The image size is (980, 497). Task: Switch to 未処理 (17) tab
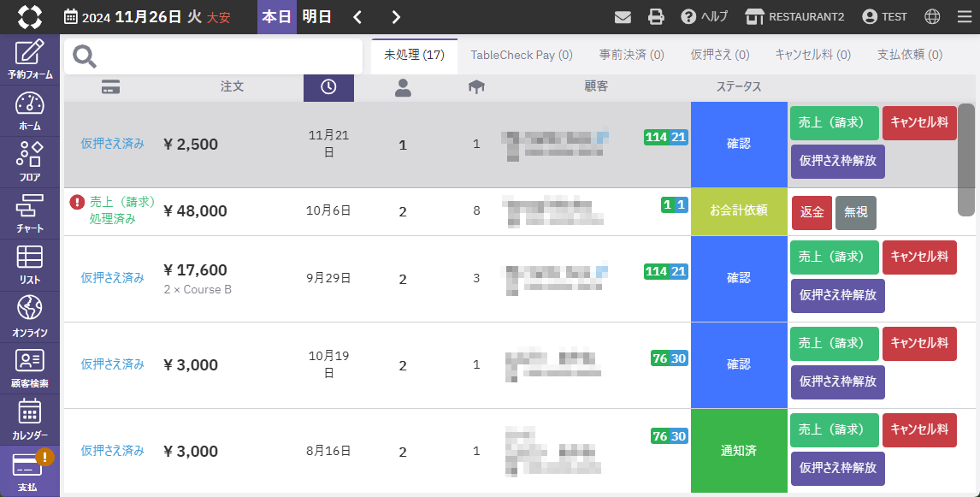coord(415,55)
